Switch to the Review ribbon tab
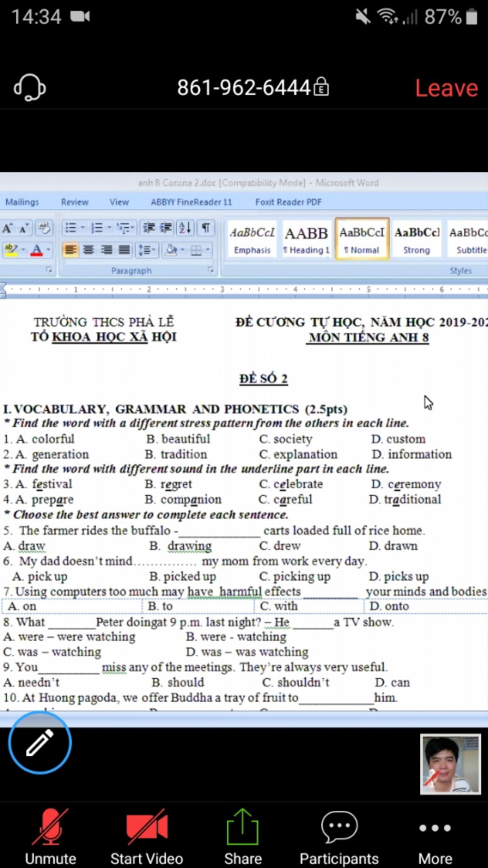The width and height of the screenshot is (488, 868). point(75,202)
